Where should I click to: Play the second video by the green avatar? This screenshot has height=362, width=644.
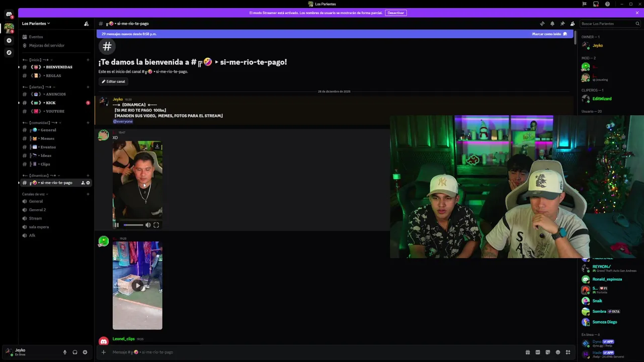coord(137,286)
